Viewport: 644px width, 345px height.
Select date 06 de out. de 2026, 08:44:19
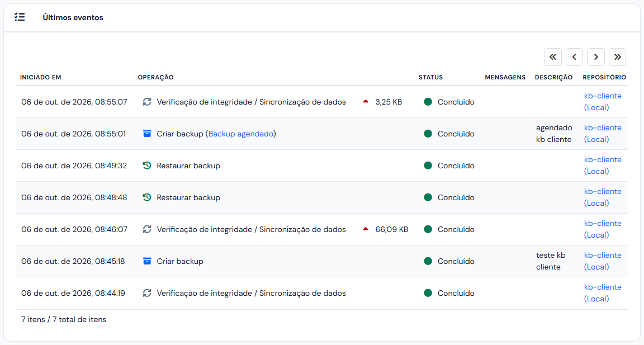click(x=73, y=293)
